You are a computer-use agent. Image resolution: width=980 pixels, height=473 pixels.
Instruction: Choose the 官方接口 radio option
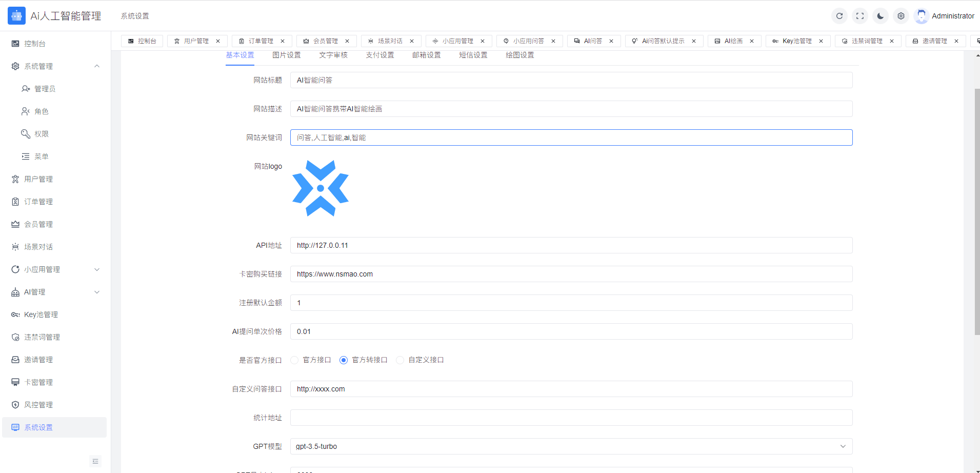tap(311, 360)
